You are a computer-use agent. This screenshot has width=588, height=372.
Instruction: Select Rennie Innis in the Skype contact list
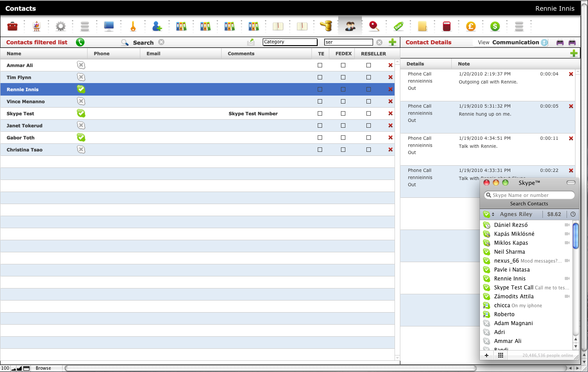(510, 279)
